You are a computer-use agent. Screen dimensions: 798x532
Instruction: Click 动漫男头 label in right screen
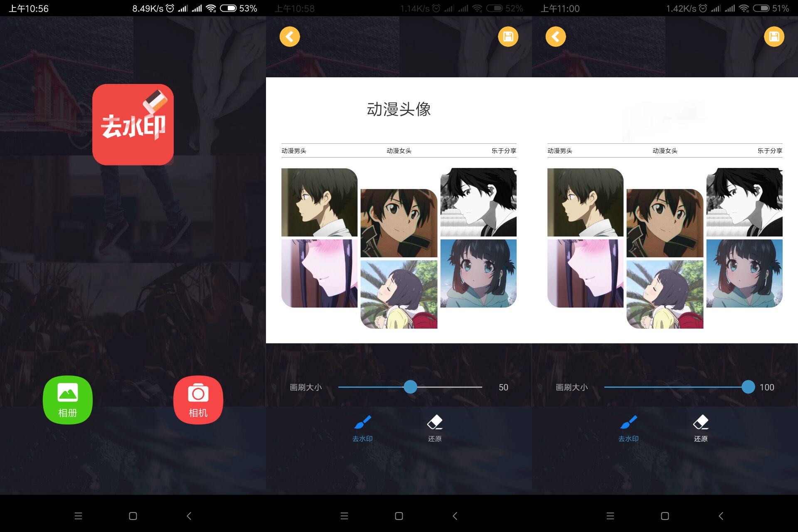(x=560, y=151)
